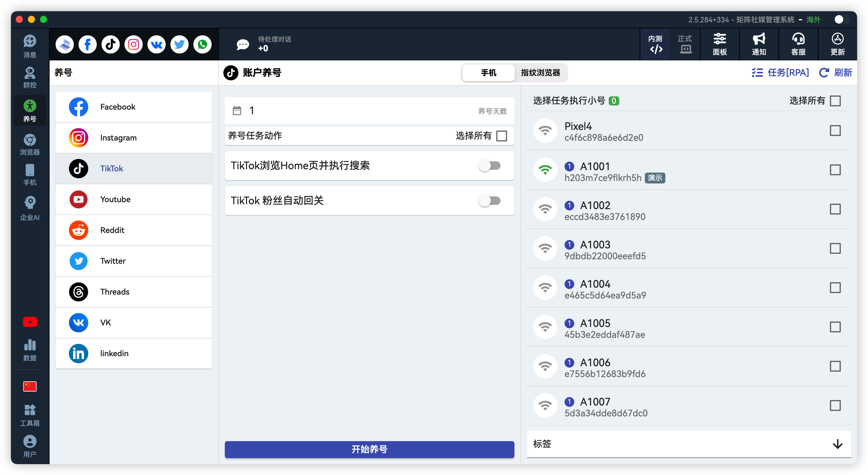Click the TikTok icon in top toolbar
868x475 pixels.
[x=111, y=44]
